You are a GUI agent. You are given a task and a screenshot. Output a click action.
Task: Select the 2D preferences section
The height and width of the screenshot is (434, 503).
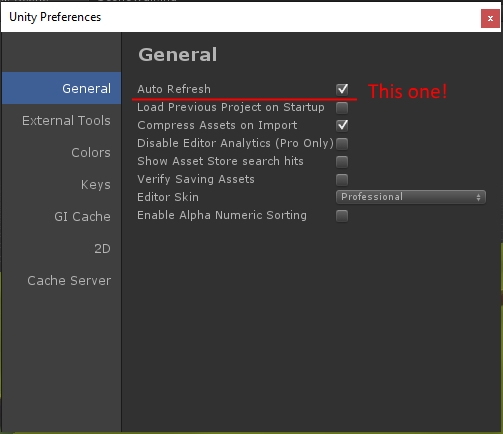tap(62, 248)
